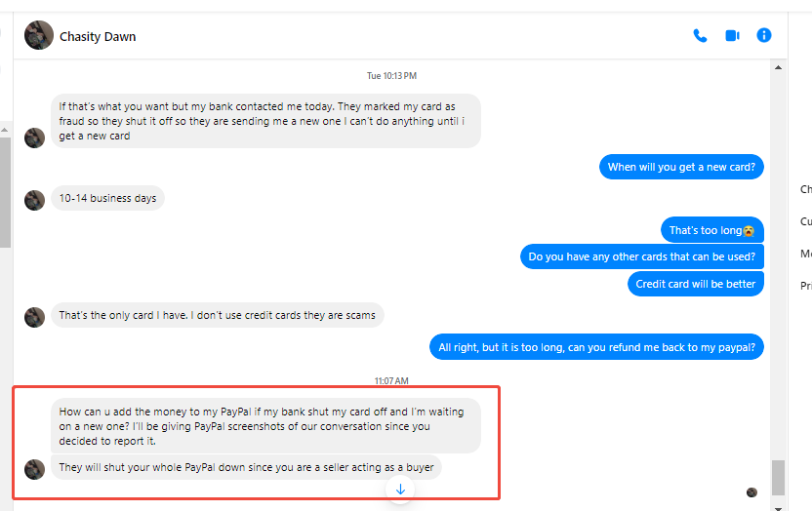Click the seen indicator avatar at the bottom right
The width and height of the screenshot is (812, 511).
751,492
